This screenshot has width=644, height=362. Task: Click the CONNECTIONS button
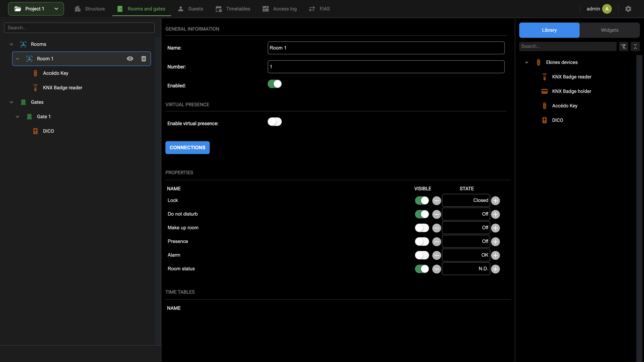pos(188,148)
